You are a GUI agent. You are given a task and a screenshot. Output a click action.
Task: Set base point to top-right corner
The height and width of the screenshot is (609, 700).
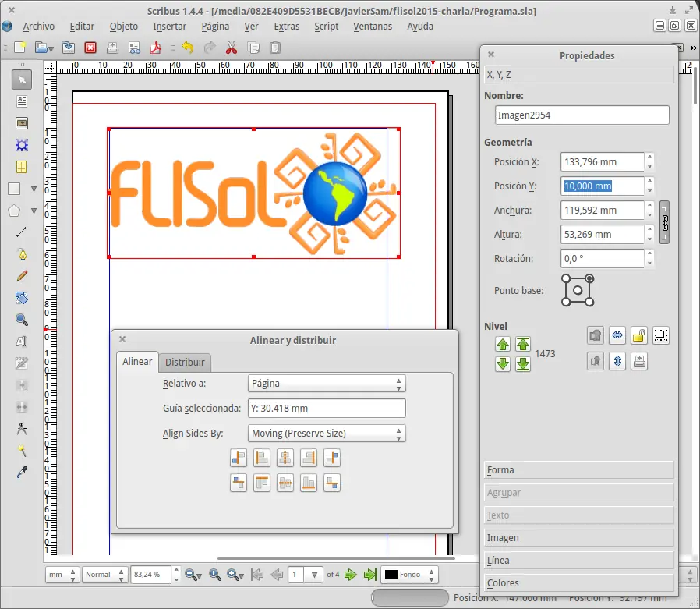coord(589,278)
